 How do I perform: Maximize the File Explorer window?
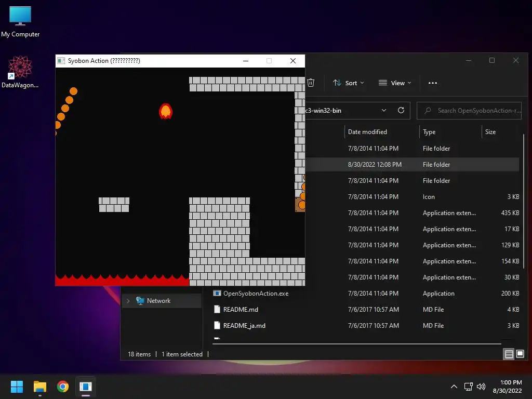[491, 60]
